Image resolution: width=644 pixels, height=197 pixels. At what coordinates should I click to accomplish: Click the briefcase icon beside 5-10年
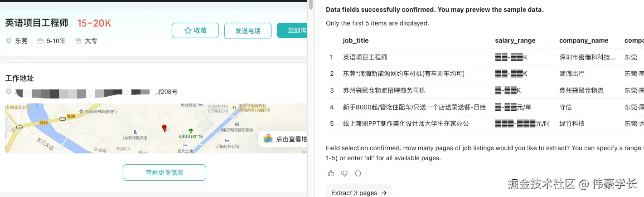(40, 41)
